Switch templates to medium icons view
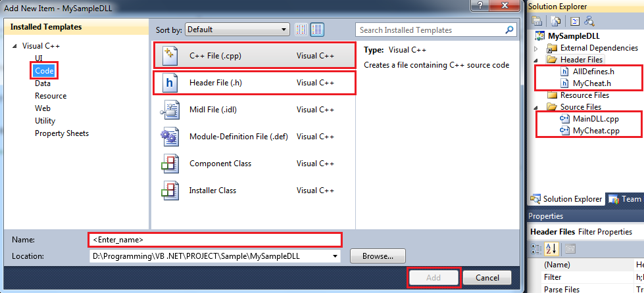This screenshot has height=293, width=644. pos(317,30)
